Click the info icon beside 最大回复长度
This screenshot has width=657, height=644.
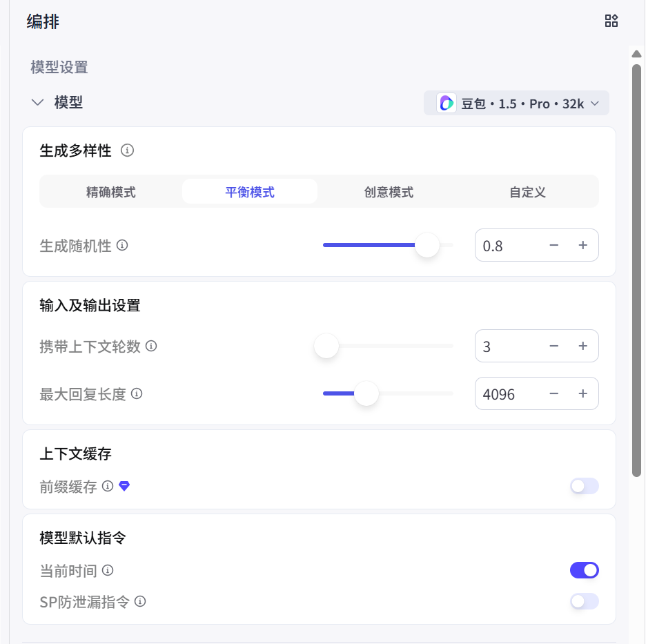point(137,394)
